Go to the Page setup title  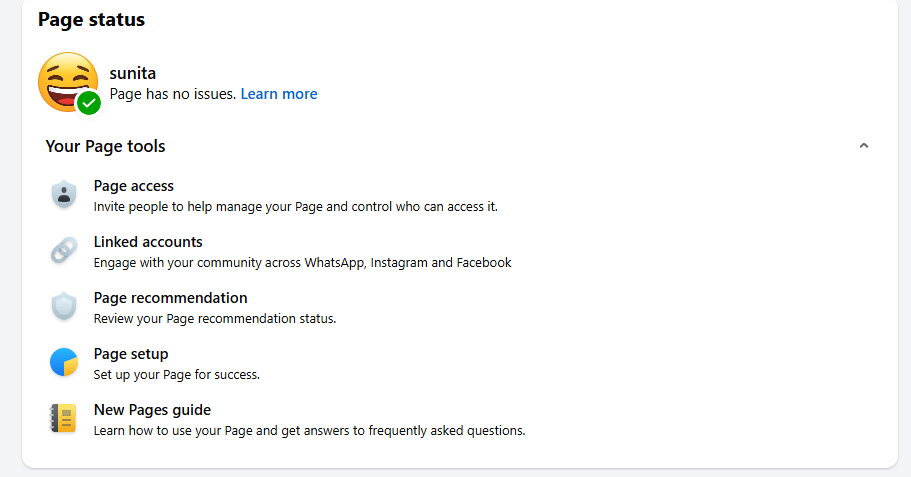point(131,354)
